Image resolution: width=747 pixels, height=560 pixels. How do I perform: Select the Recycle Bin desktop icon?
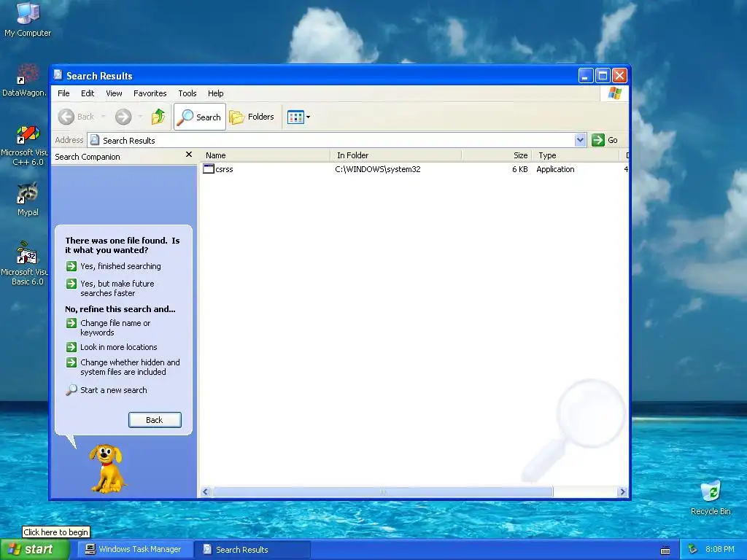point(711,497)
